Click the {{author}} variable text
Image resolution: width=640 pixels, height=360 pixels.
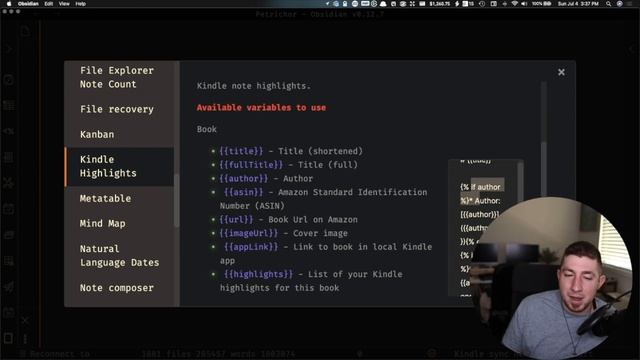click(244, 179)
